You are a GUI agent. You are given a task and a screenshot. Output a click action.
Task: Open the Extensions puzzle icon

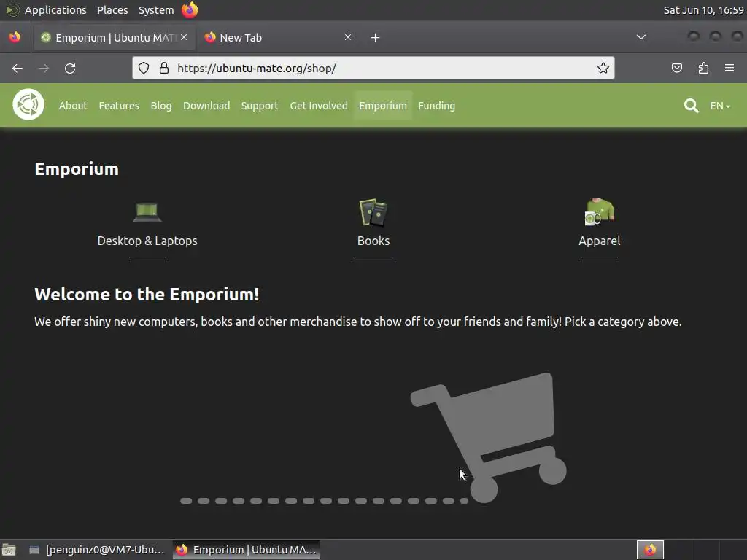(x=703, y=68)
